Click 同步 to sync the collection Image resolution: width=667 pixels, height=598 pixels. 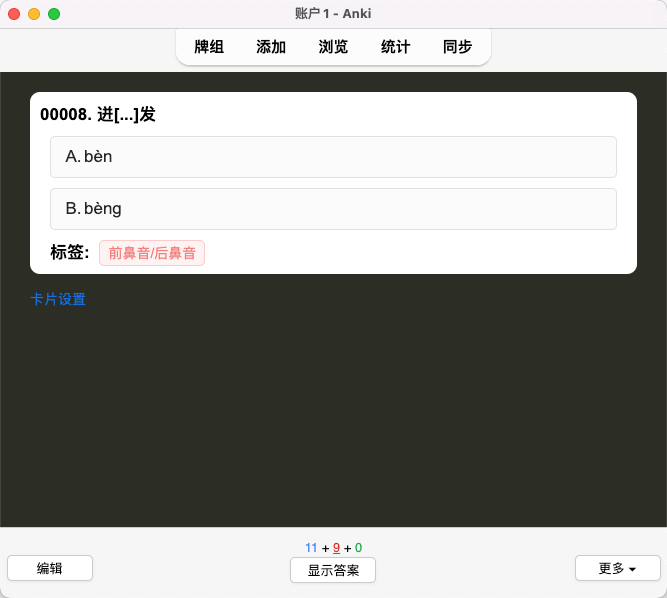pyautogui.click(x=457, y=47)
